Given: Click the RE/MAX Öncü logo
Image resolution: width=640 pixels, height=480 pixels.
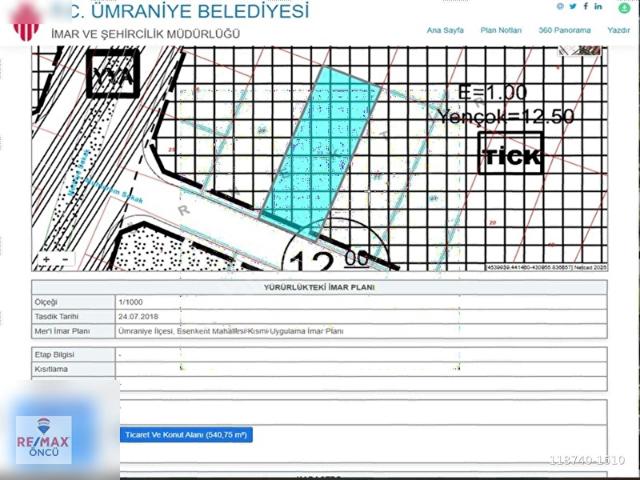Looking at the screenshot, I should tap(44, 440).
